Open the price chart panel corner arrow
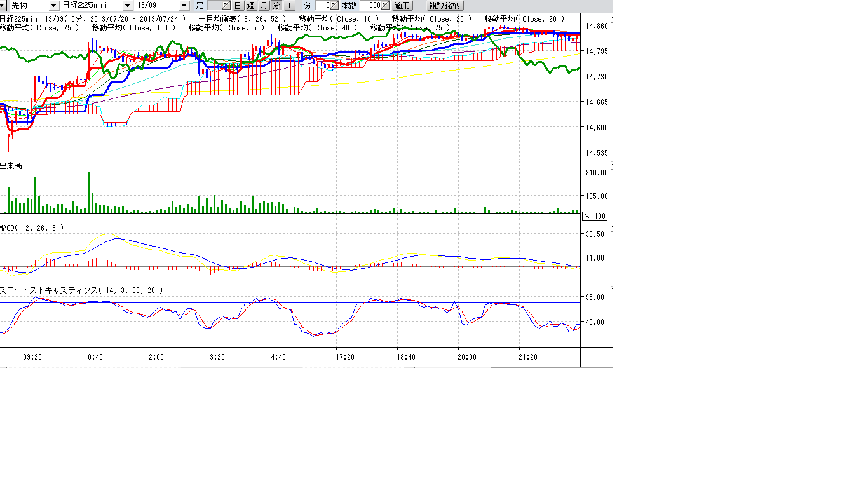Image resolution: width=868 pixels, height=488 pixels. (611, 19)
